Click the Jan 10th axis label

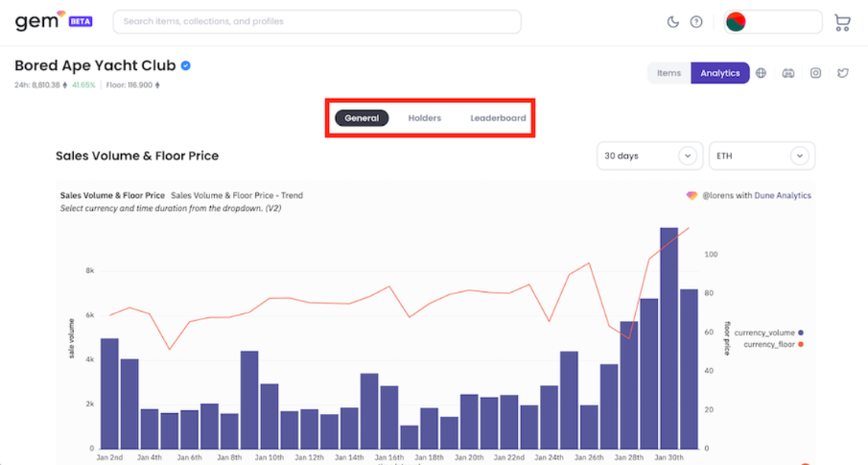click(270, 457)
